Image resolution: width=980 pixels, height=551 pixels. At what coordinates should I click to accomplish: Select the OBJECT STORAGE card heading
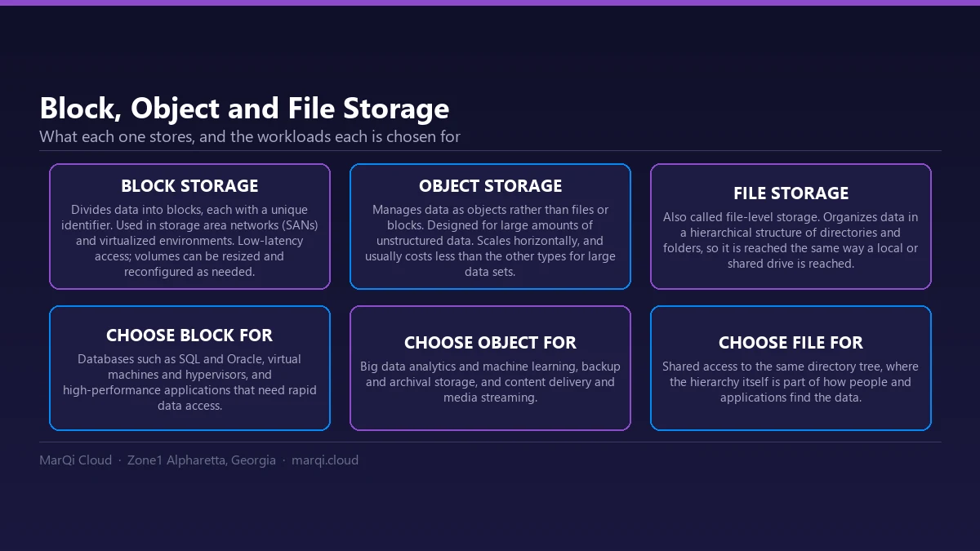point(490,186)
